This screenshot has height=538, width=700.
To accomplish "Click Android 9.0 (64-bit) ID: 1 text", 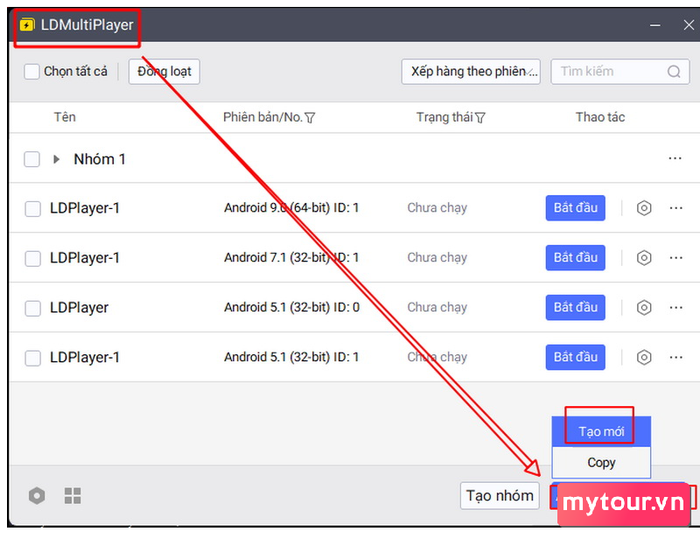I will click(292, 208).
